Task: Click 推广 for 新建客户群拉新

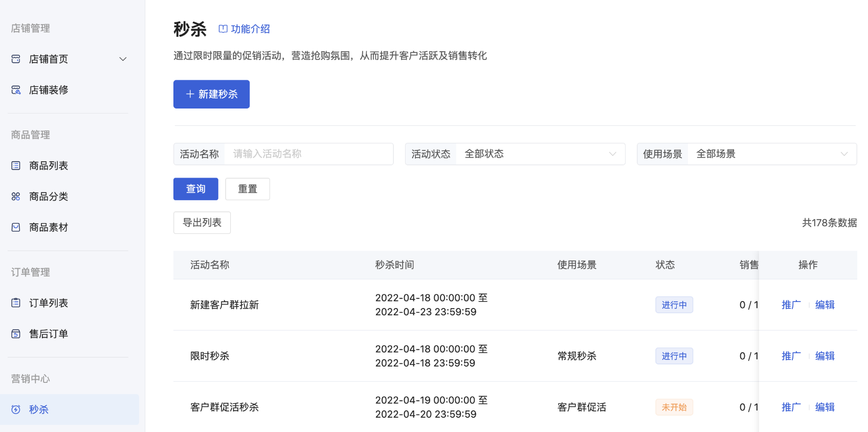Action: (x=791, y=305)
